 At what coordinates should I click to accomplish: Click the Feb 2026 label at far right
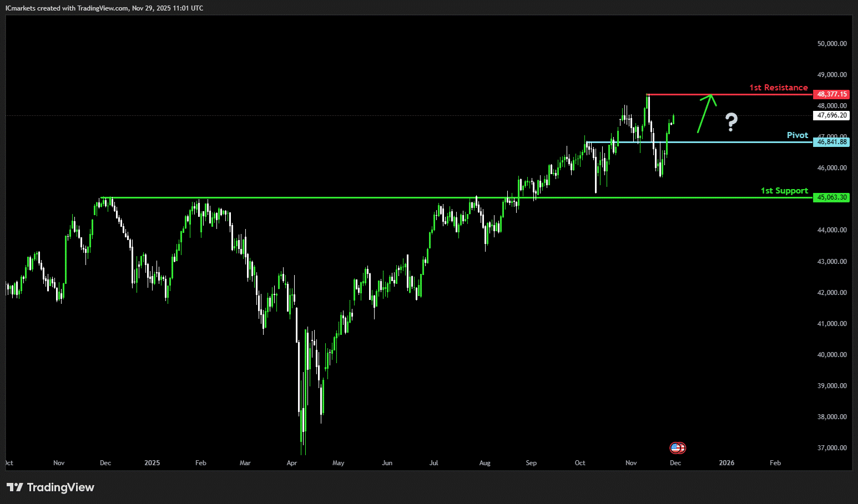[x=775, y=463]
